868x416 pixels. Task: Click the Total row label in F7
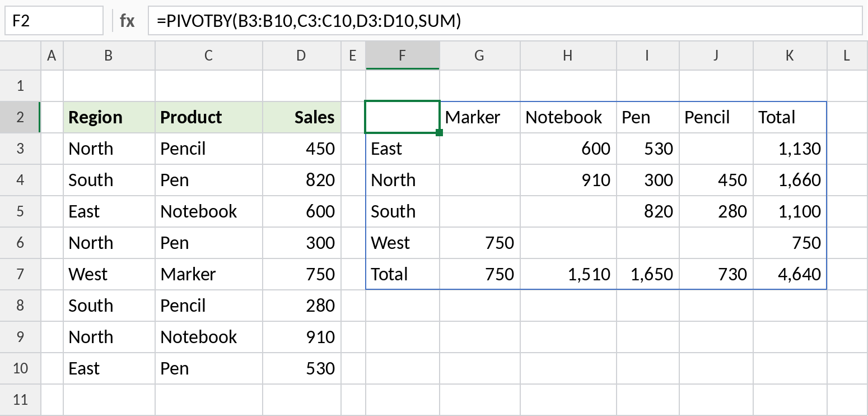click(403, 274)
